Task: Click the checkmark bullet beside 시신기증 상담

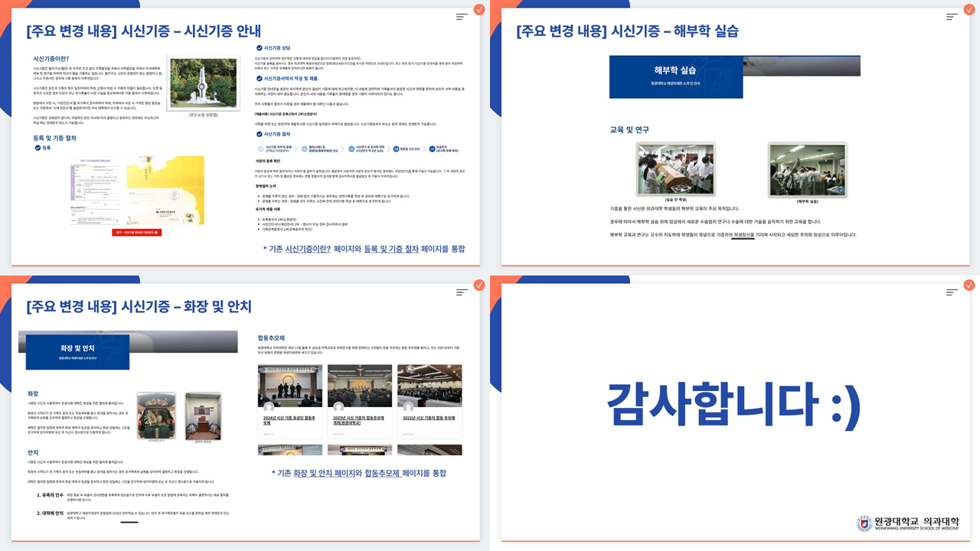Action: click(259, 48)
